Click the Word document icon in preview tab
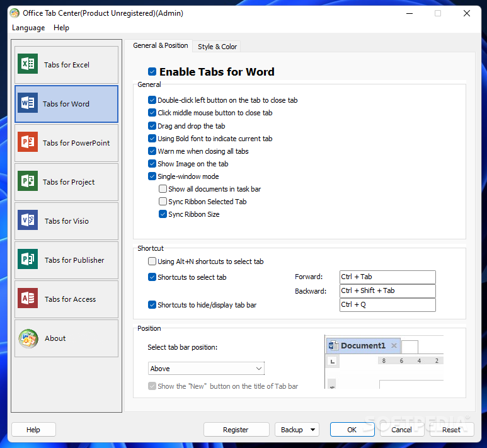The height and width of the screenshot is (448, 487). (333, 345)
